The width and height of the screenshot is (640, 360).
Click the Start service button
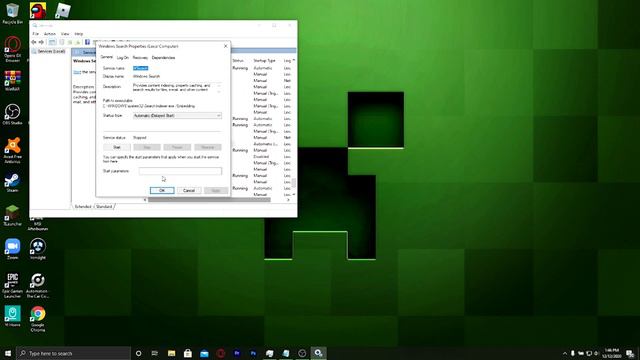[117, 147]
